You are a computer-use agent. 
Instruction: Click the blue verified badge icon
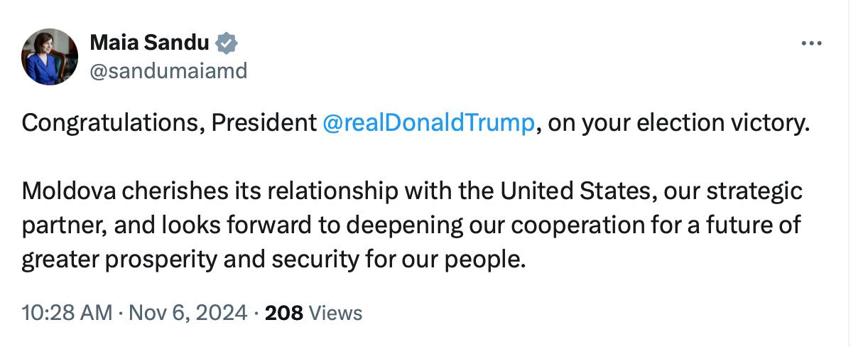coord(226,43)
